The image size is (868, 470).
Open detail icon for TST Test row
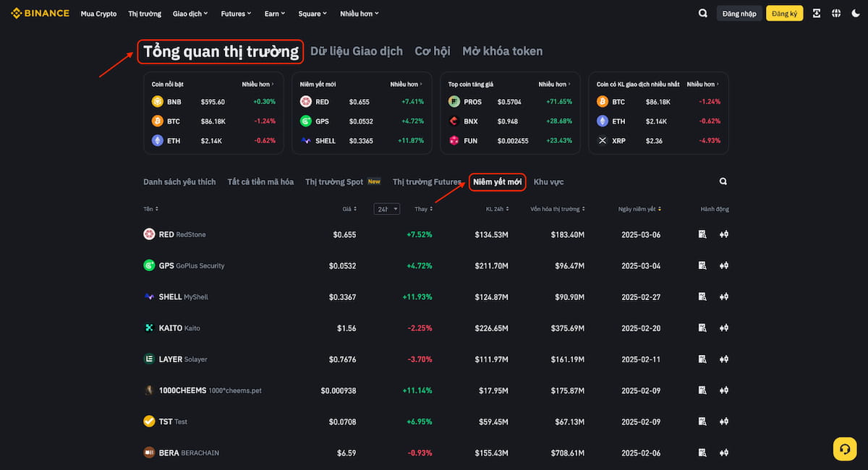(x=702, y=421)
